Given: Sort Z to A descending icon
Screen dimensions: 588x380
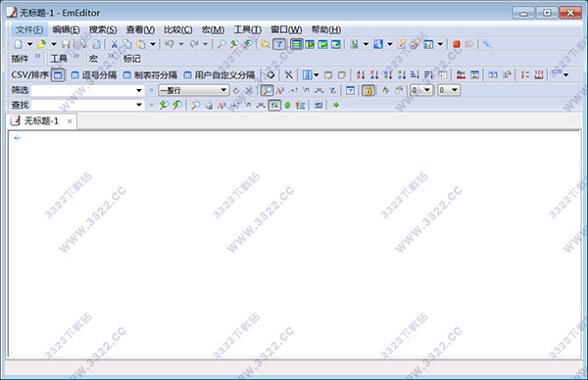Looking at the screenshot, I should point(374,75).
